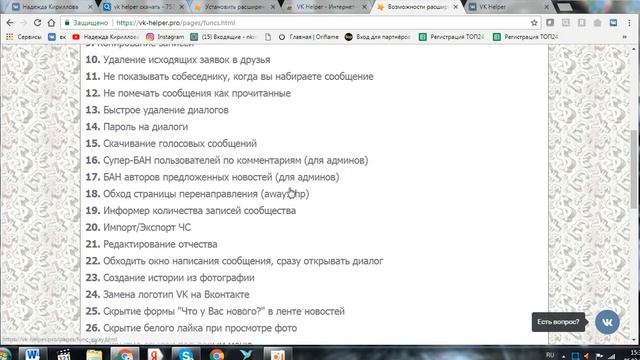Open the Сервисы apps shortcut
Viewport: 640px width, 360px height.
point(24,37)
